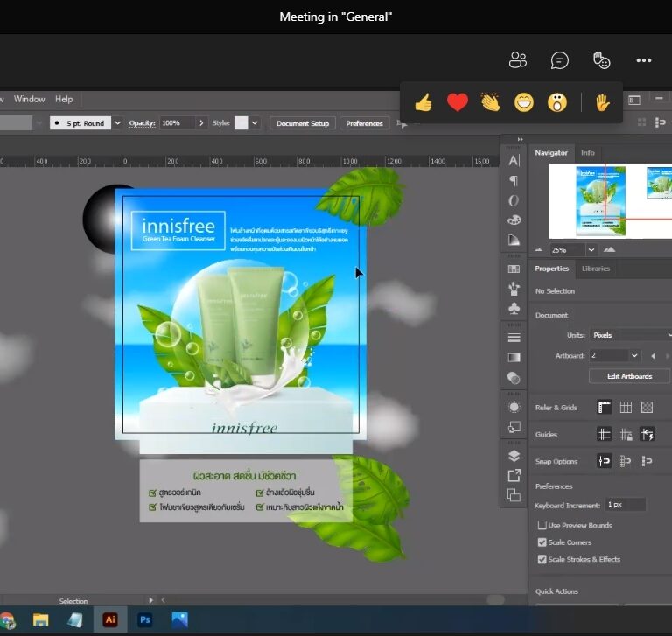Open More actions ellipsis in meeting bar

tap(644, 60)
